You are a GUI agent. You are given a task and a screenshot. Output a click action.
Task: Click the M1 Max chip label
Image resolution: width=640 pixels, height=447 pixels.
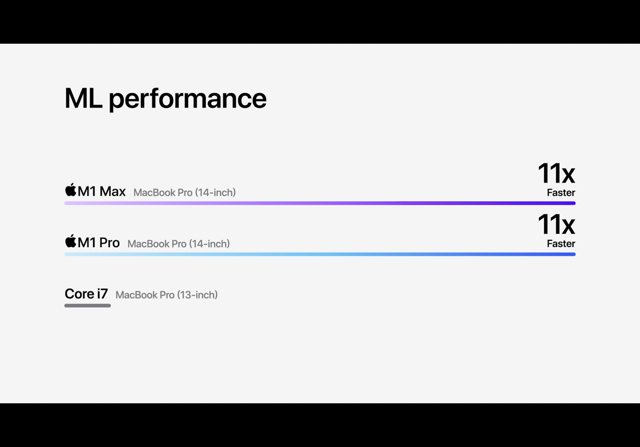point(102,191)
